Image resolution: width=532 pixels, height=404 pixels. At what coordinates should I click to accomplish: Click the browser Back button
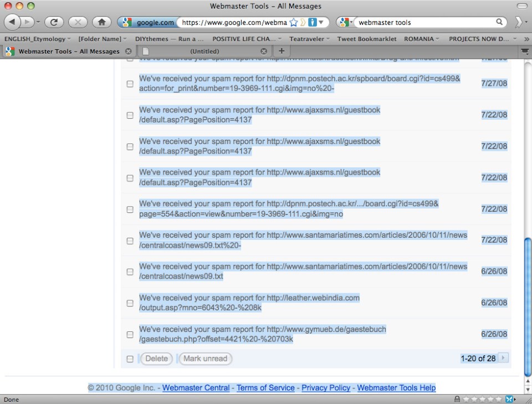pos(13,22)
